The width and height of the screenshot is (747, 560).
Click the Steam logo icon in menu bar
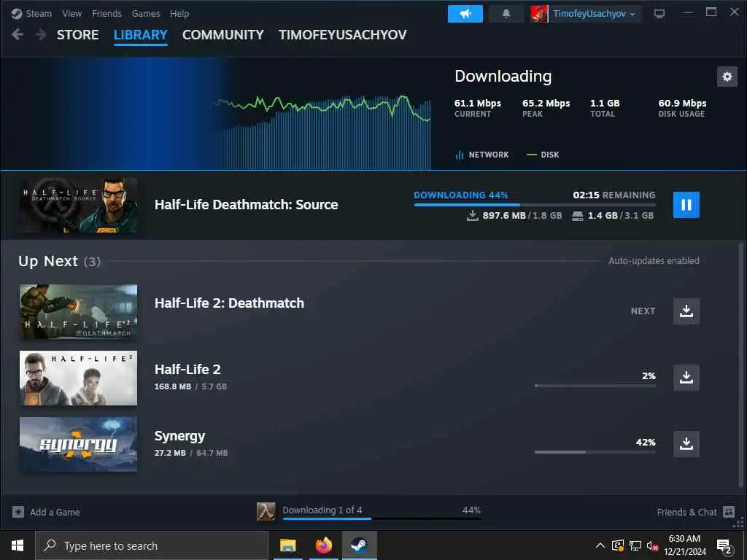[17, 13]
